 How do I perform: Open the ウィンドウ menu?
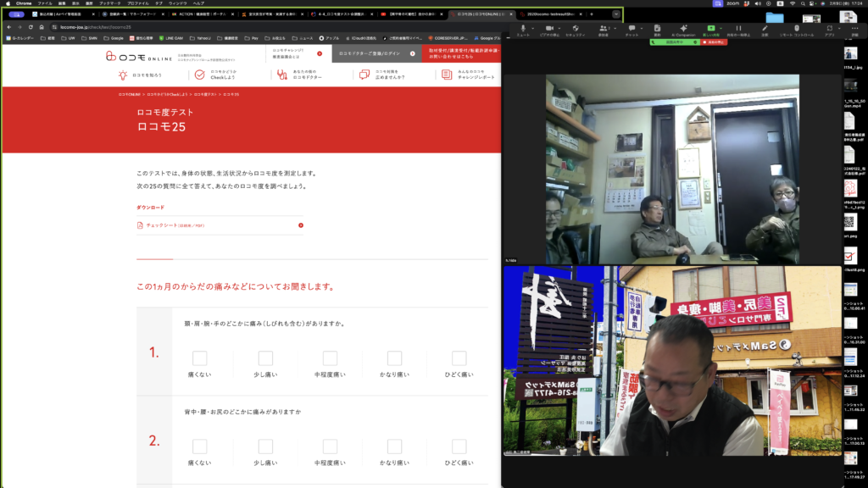coord(178,3)
